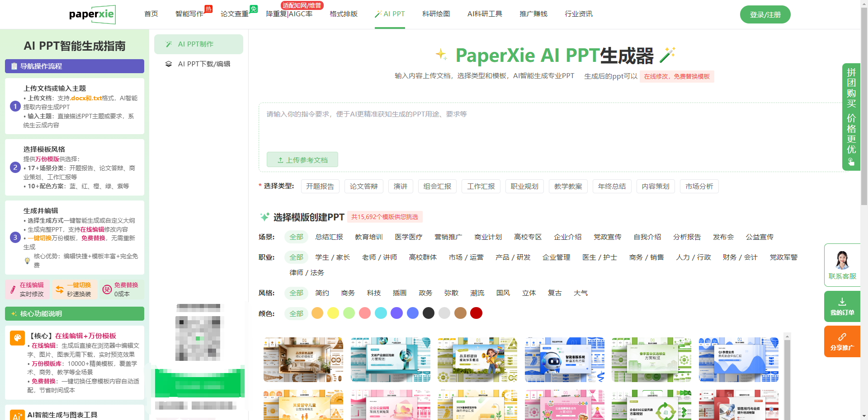
Task: Open the 科研绘图 navigation tab
Action: (436, 14)
